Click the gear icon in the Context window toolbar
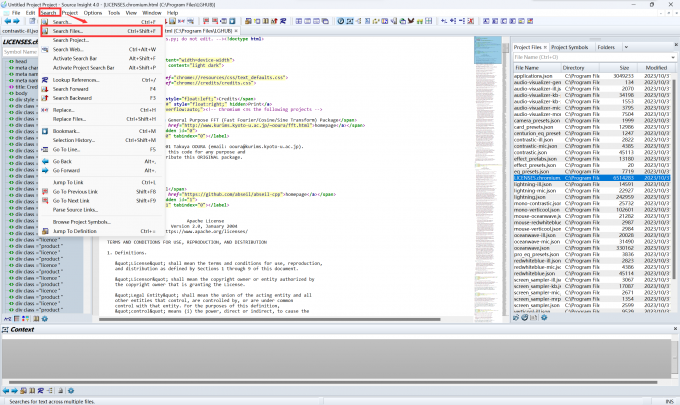This screenshot has height=405, width=680. tap(71, 391)
